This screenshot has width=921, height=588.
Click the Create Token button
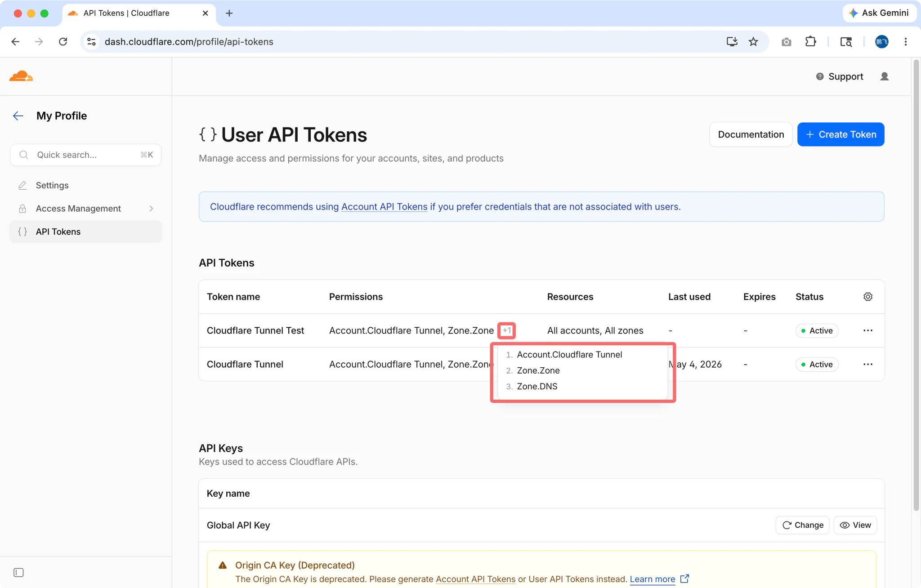pos(841,134)
